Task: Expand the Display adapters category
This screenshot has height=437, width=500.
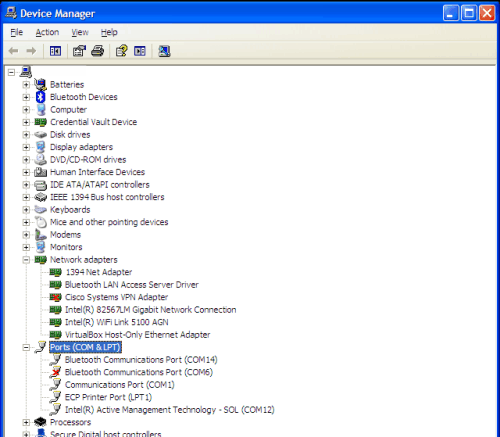Action: tap(26, 147)
